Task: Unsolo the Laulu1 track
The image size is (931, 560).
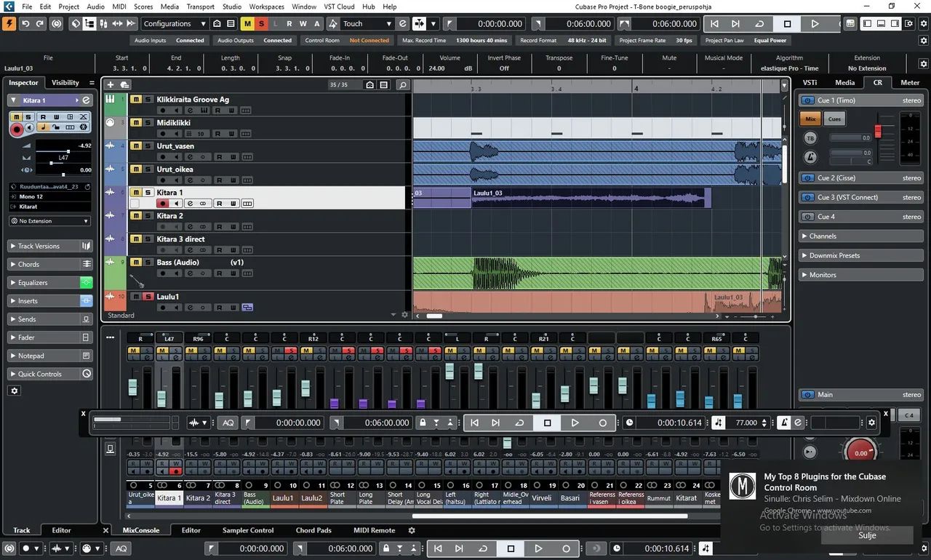Action: [148, 297]
